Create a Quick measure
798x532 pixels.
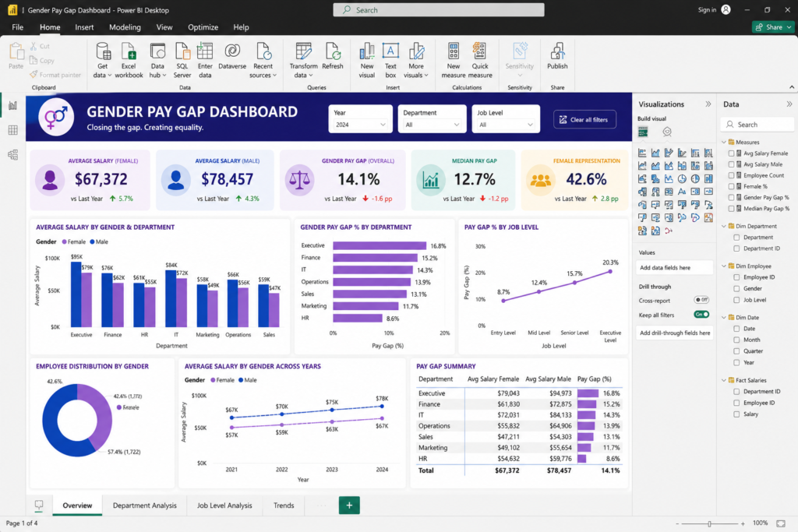tap(480, 60)
